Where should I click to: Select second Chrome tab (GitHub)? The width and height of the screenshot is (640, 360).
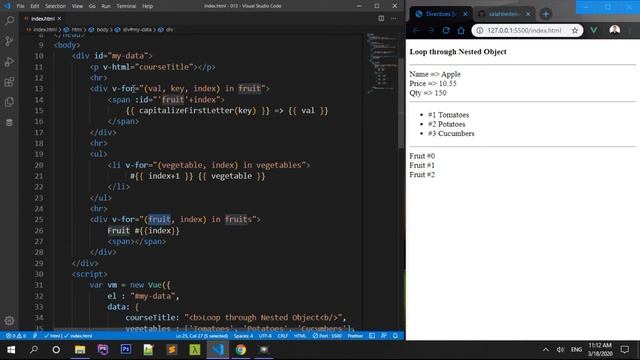pyautogui.click(x=503, y=14)
